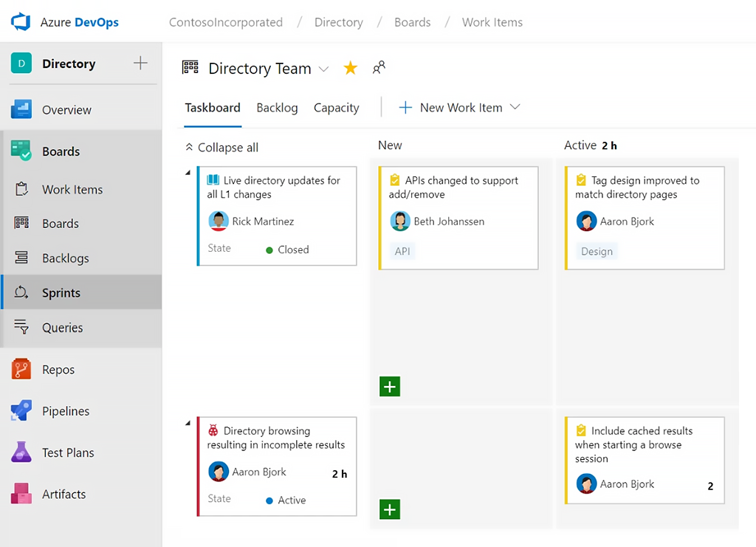The image size is (756, 547).
Task: Open the Repos hub icon
Action: point(21,369)
